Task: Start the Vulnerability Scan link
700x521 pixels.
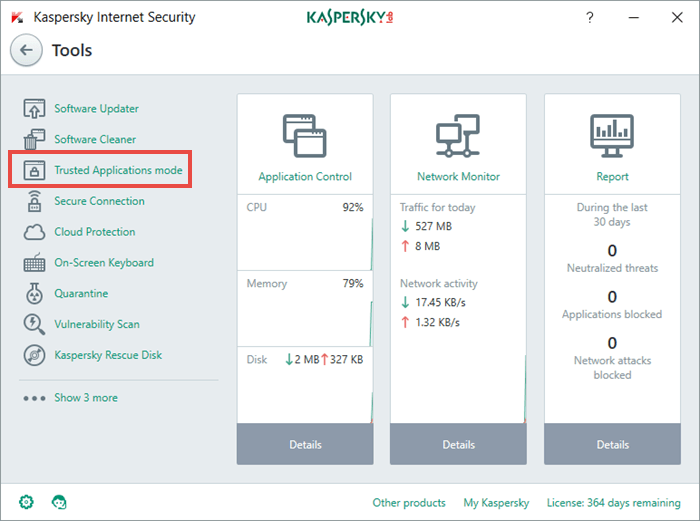Action: [97, 324]
